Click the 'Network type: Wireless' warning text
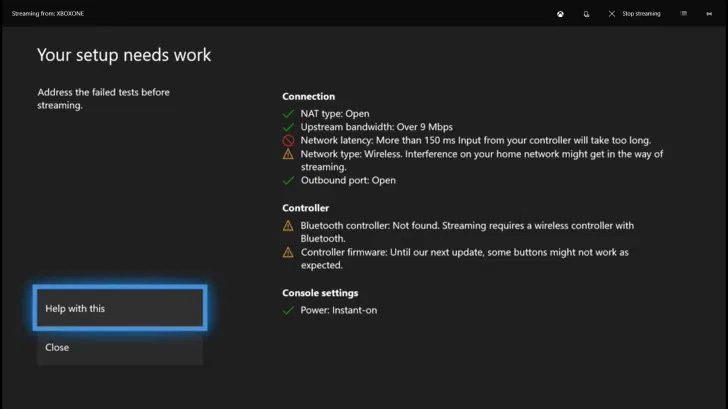Image resolution: width=728 pixels, height=409 pixels. (481, 161)
